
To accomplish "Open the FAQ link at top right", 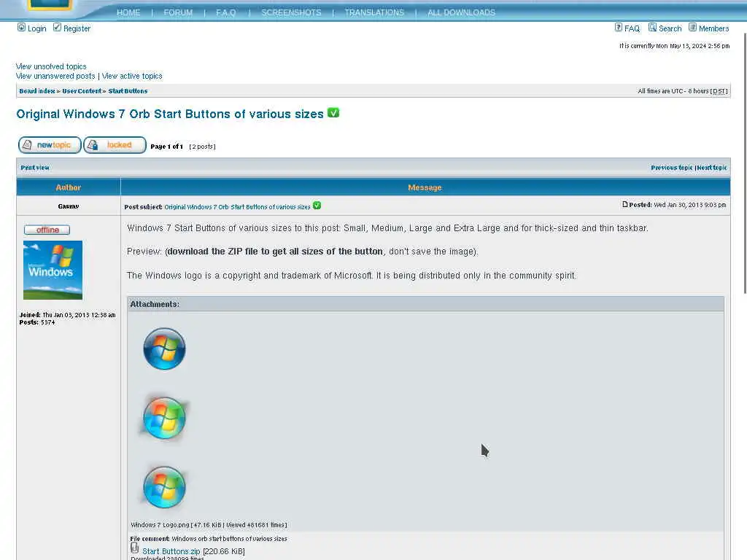I will coord(632,28).
